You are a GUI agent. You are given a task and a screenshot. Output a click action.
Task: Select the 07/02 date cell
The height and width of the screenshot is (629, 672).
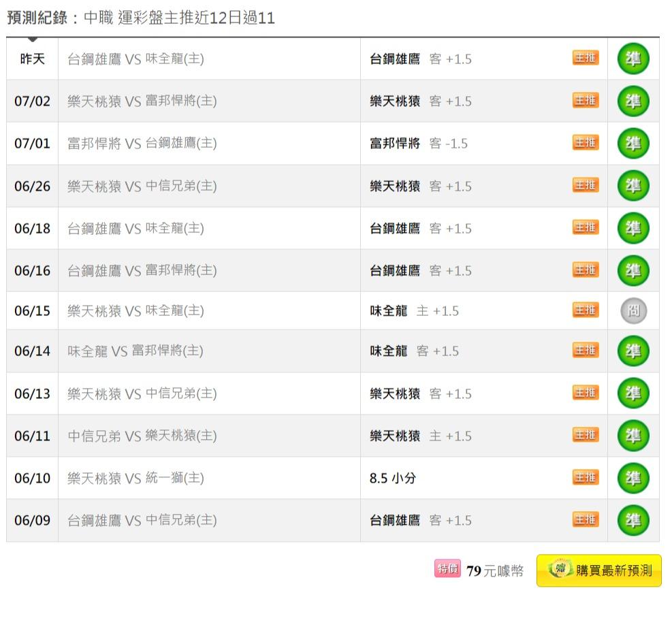(32, 101)
